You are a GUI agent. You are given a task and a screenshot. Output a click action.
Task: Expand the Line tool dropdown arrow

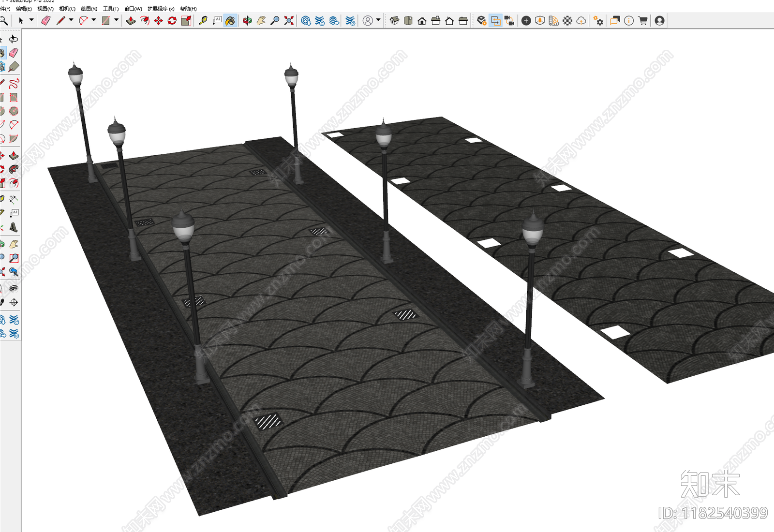pyautogui.click(x=71, y=20)
